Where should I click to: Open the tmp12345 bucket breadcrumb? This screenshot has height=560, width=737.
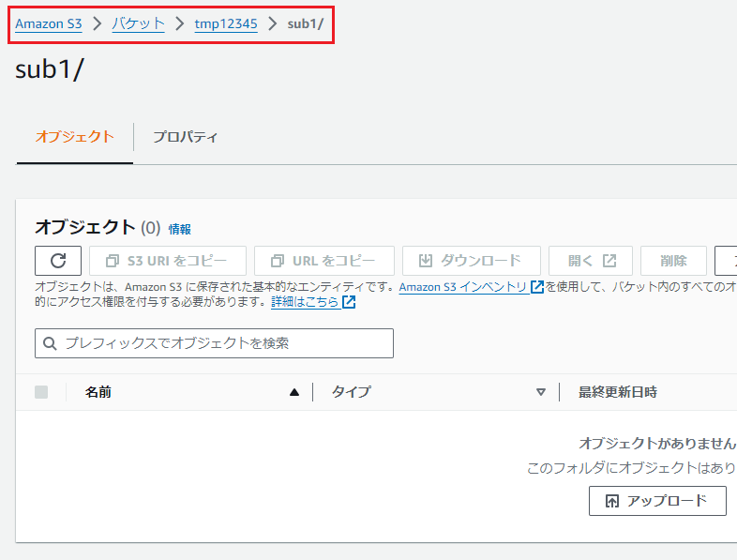tap(226, 24)
